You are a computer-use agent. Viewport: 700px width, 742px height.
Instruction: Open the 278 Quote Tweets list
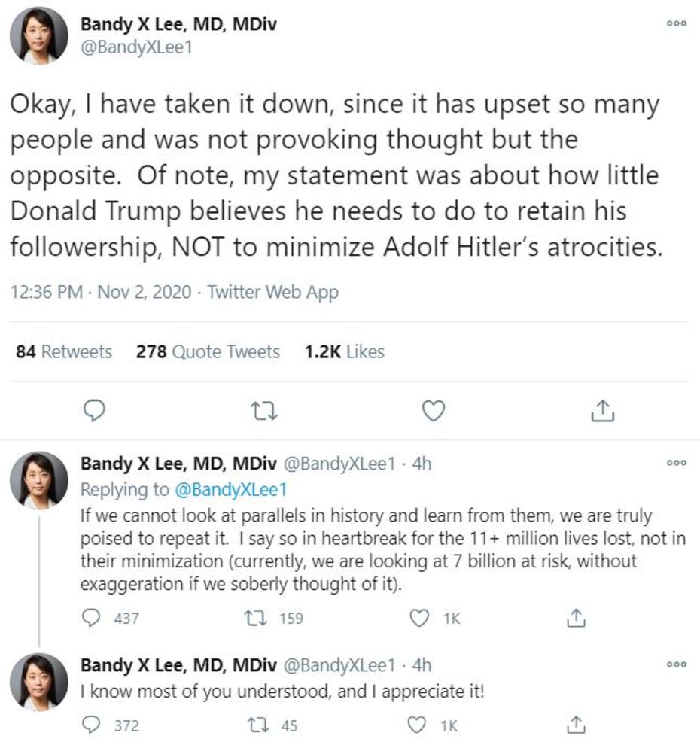pos(208,351)
